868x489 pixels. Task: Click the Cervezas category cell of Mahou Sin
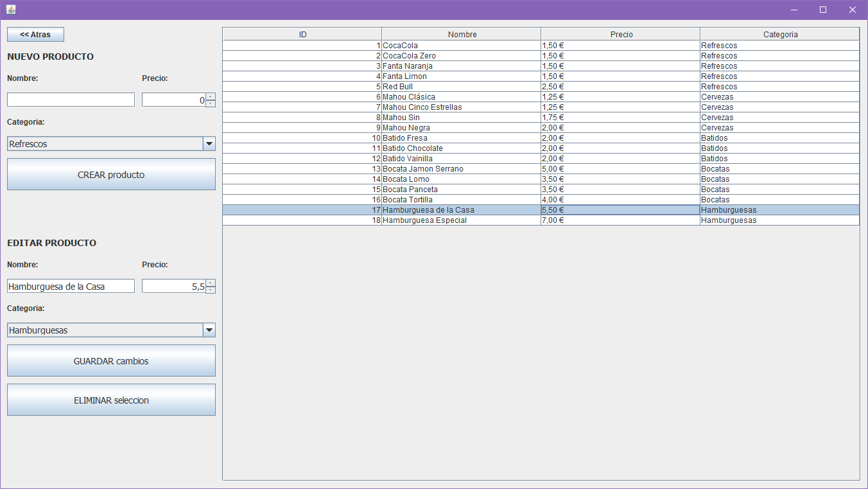tap(780, 118)
